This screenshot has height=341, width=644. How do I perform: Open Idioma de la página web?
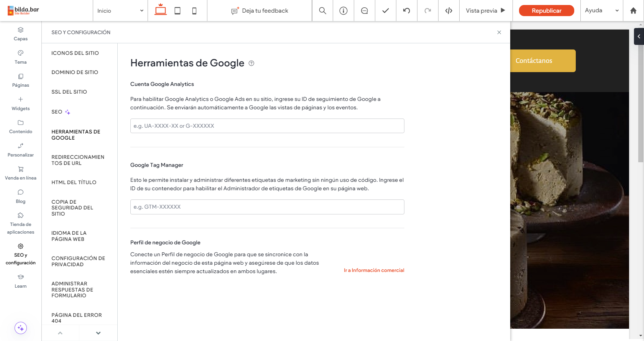tap(69, 236)
